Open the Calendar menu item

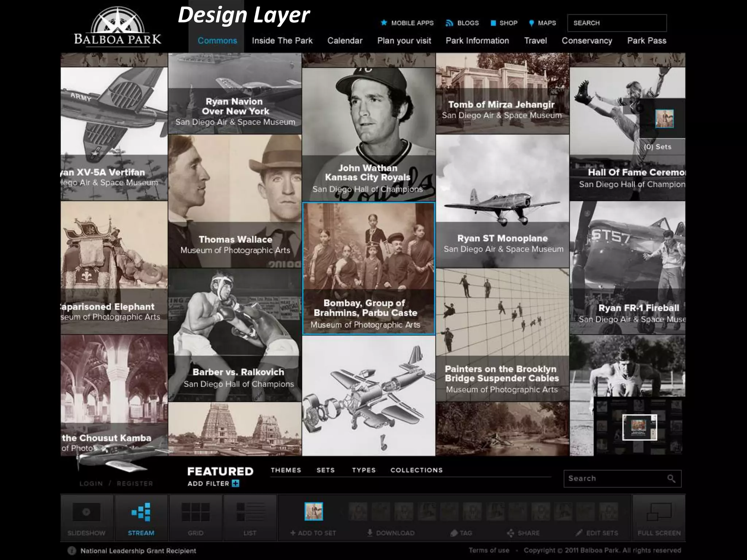pos(345,40)
